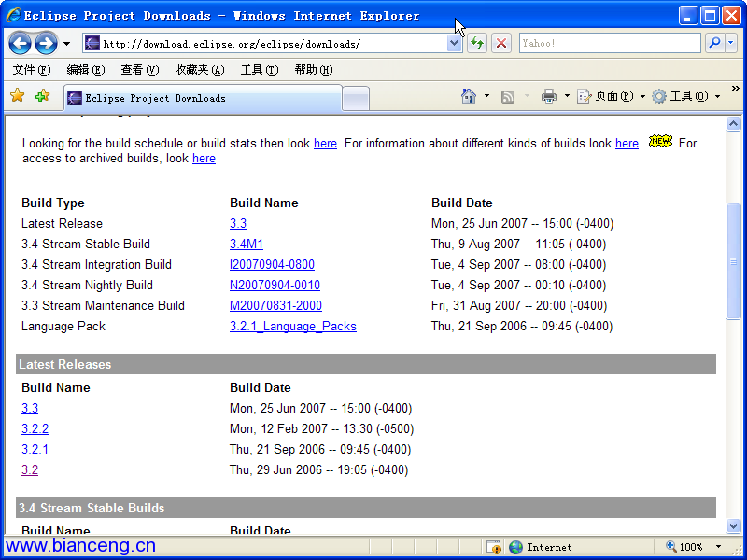Click 'Thu, 9 Aug 2007 -- 11:05 (-0400)' date
Image resolution: width=747 pixels, height=560 pixels.
(519, 245)
